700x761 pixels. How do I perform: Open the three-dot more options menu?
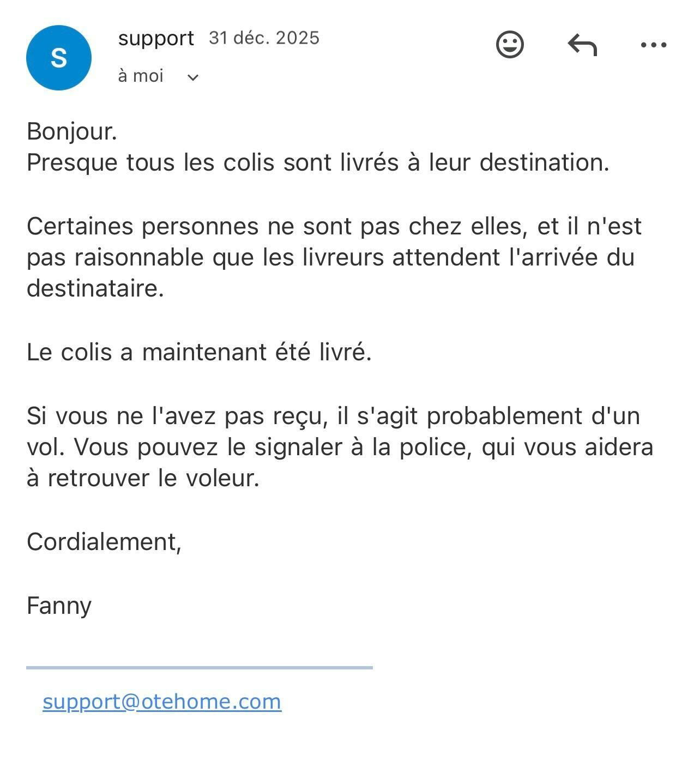653,45
